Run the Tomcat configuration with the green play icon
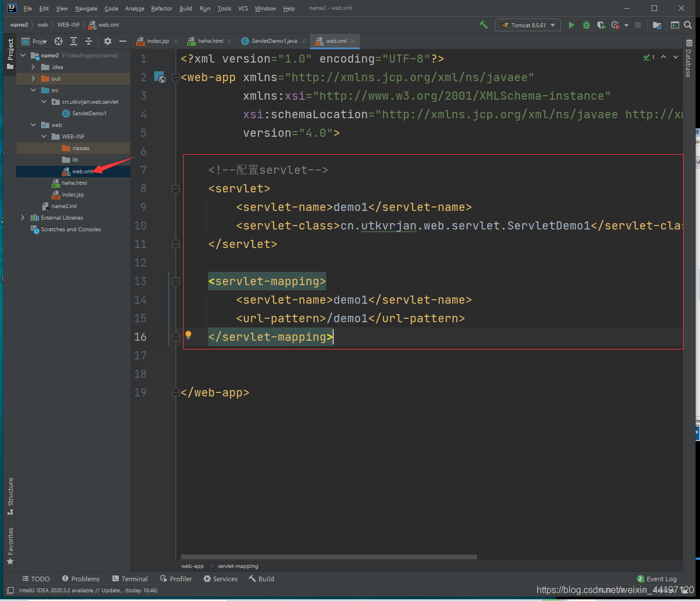 571,25
